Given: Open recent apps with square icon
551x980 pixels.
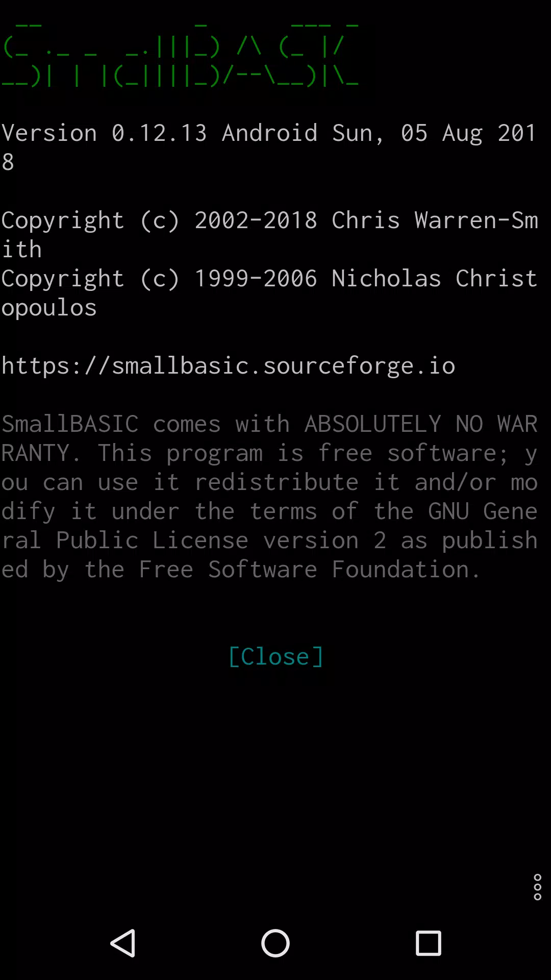Looking at the screenshot, I should (x=429, y=943).
